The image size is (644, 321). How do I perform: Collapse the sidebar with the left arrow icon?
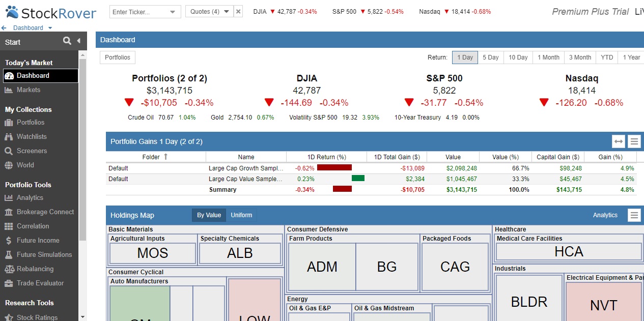point(79,41)
